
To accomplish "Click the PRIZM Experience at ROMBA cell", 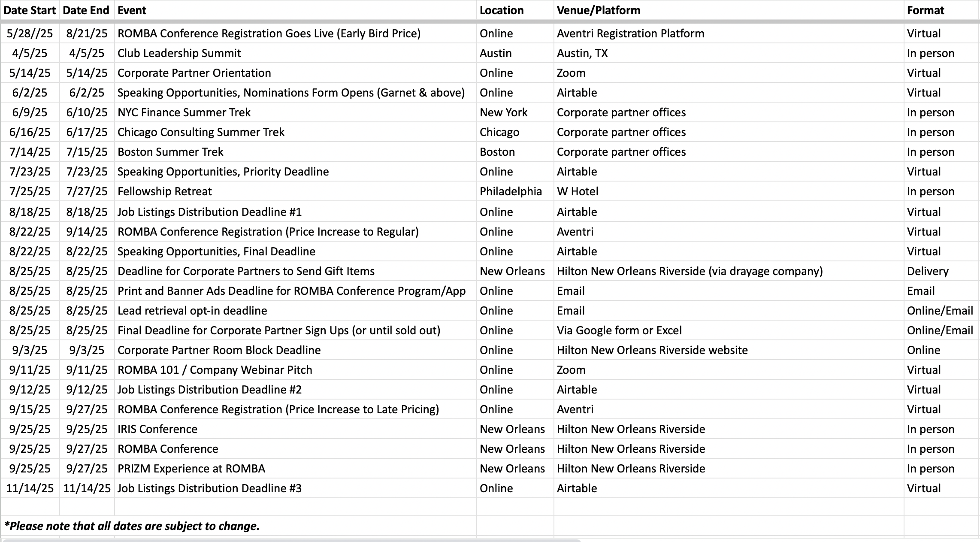I will click(x=295, y=469).
